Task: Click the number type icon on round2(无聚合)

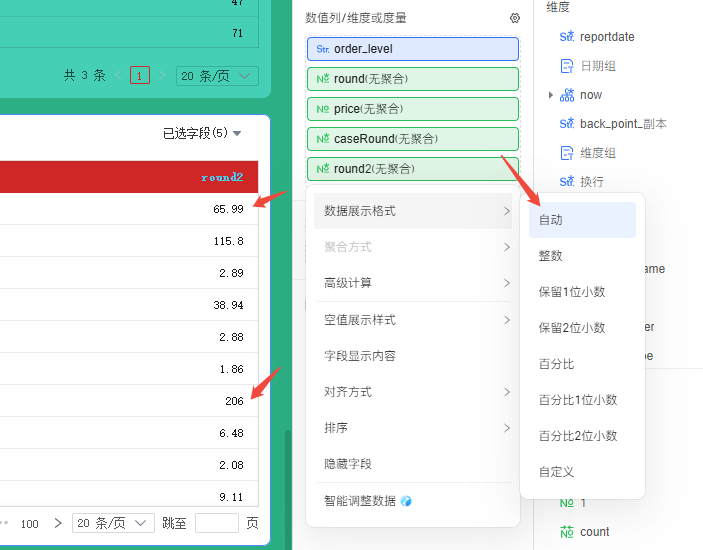Action: pos(323,169)
